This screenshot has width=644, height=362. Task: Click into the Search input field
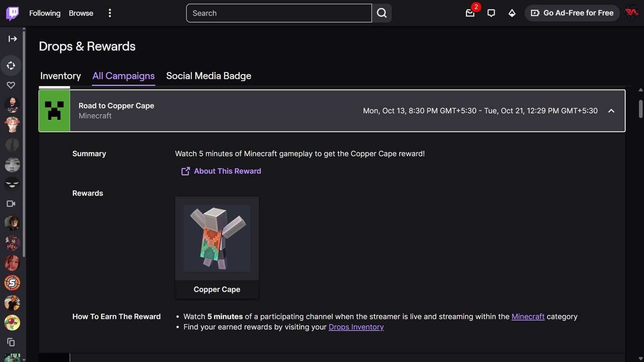(x=279, y=13)
